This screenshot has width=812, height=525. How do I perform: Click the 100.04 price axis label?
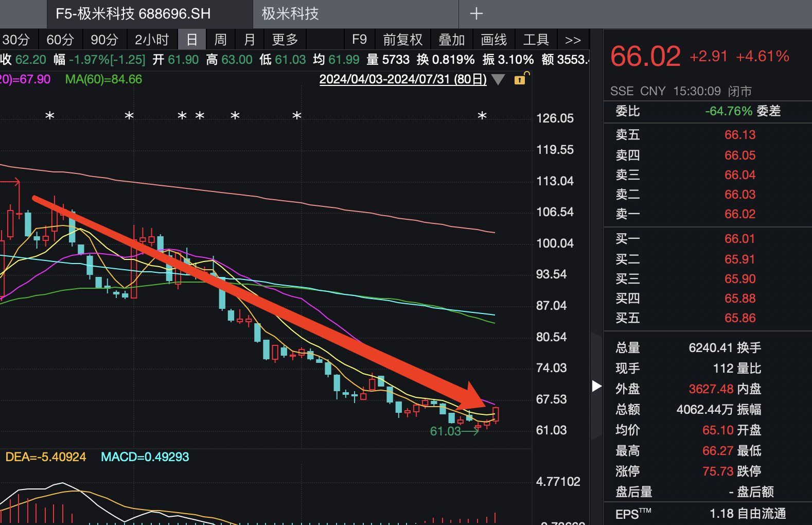point(555,243)
